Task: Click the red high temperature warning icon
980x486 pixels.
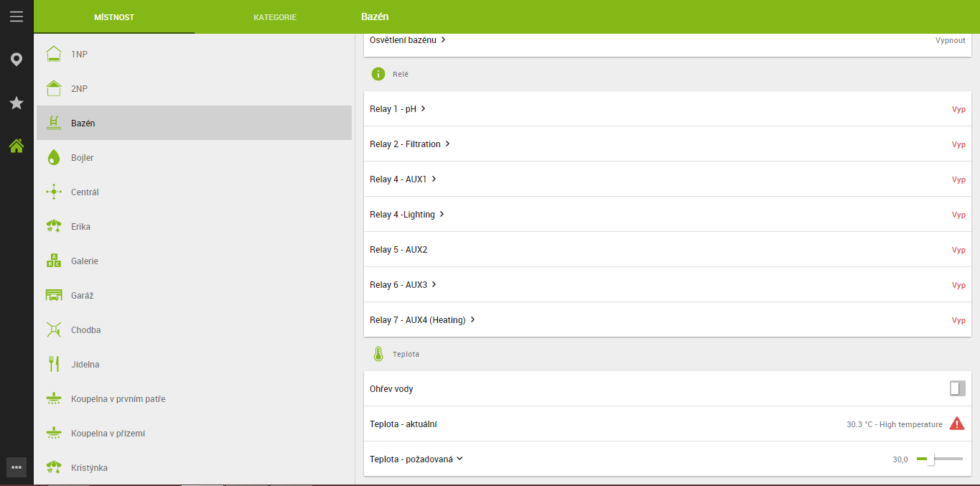Action: 957,424
